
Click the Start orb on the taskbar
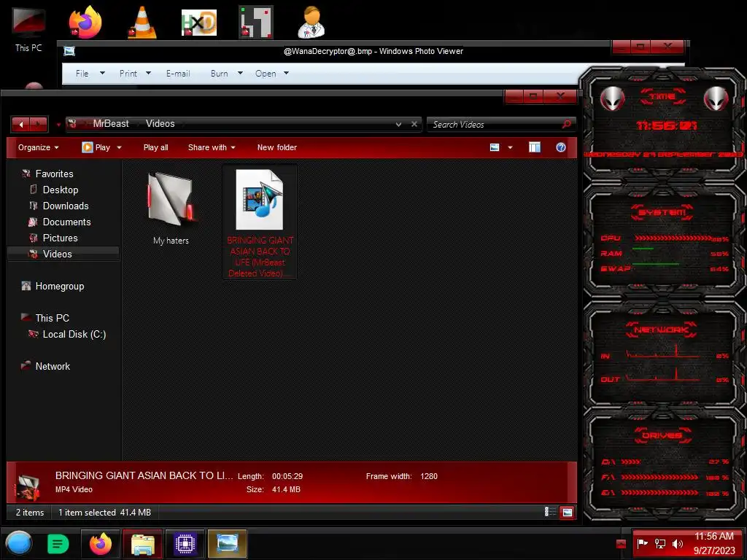pos(19,543)
